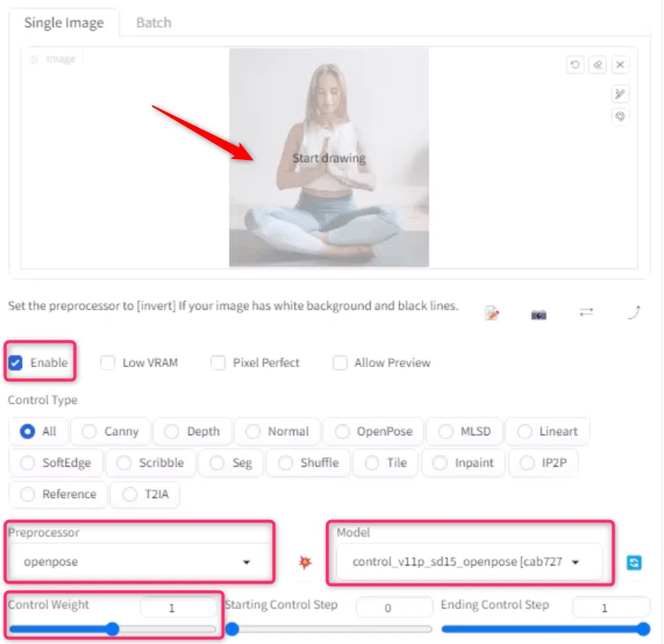Select the All control type
The image size is (664, 644).
pos(38,431)
